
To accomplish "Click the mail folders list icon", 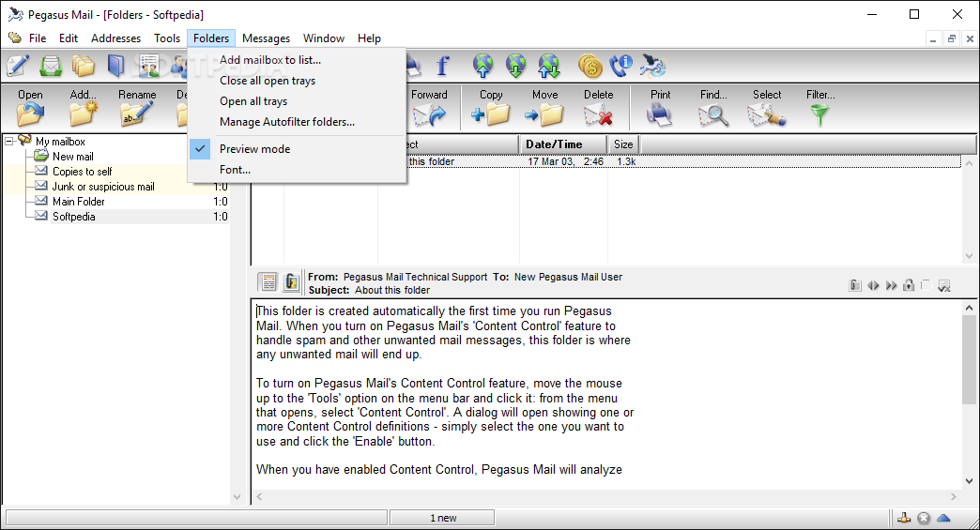I will click(84, 66).
